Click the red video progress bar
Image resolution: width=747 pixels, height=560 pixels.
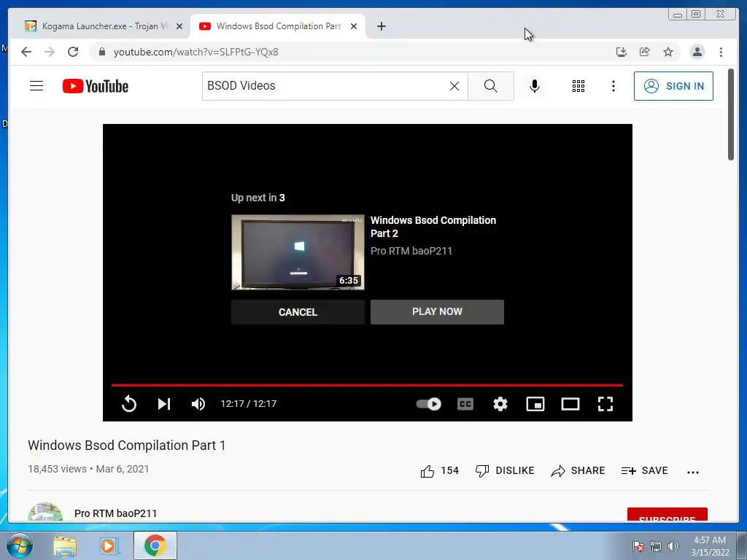tap(367, 385)
